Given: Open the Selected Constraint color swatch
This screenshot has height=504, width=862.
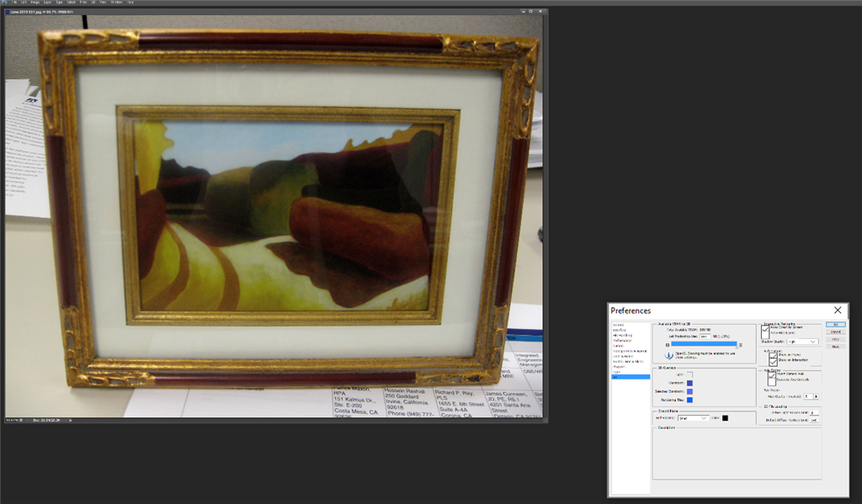Looking at the screenshot, I should point(690,391).
